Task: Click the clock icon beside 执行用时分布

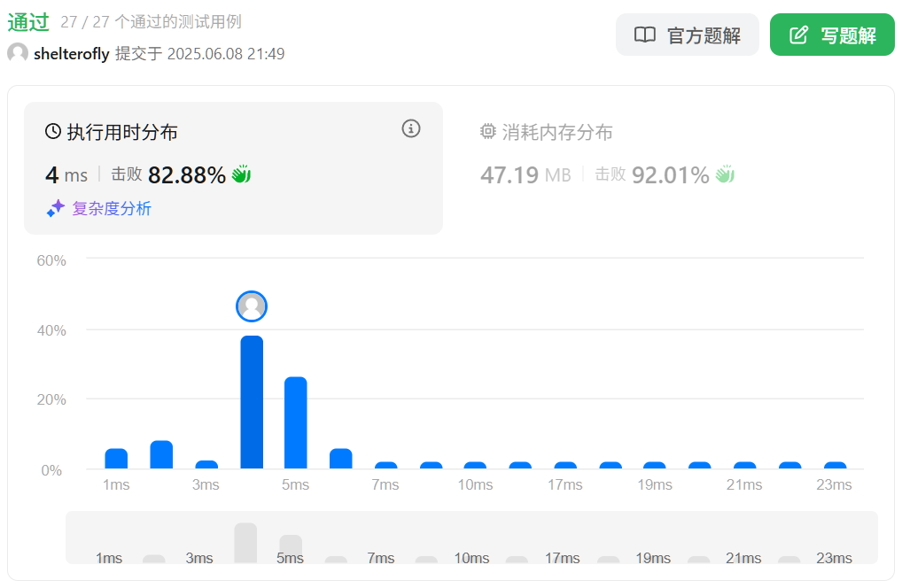Action: (53, 132)
